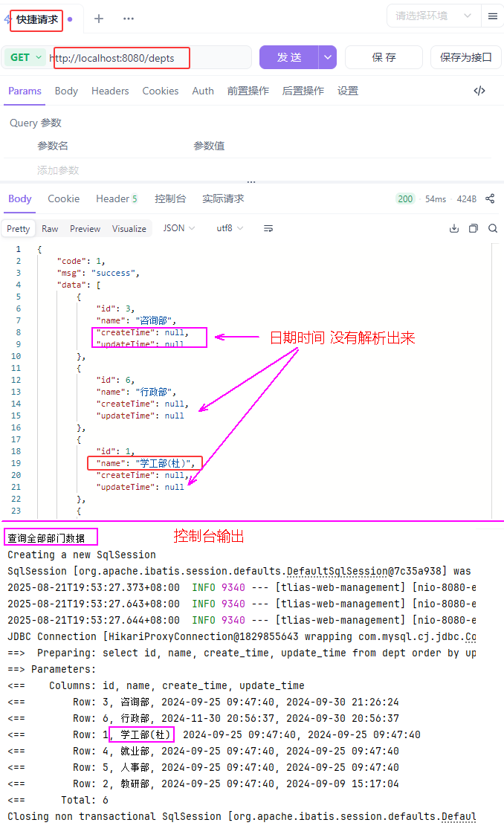The height and width of the screenshot is (840, 504).
Task: Open the GET method dropdown
Action: [x=26, y=57]
